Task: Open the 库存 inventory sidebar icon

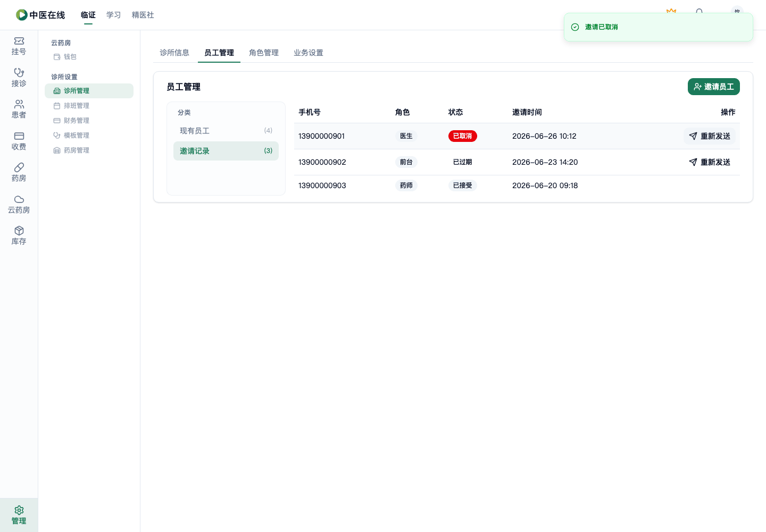Action: (19, 236)
